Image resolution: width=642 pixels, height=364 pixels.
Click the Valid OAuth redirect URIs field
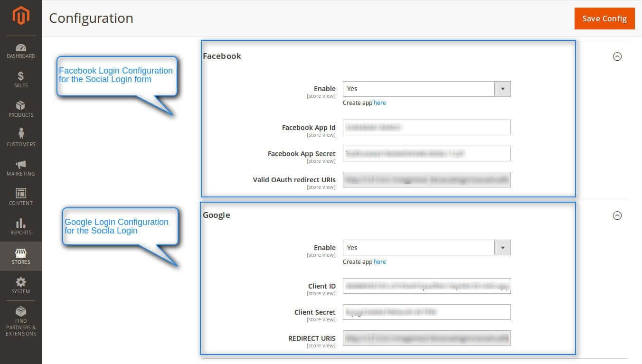click(427, 180)
